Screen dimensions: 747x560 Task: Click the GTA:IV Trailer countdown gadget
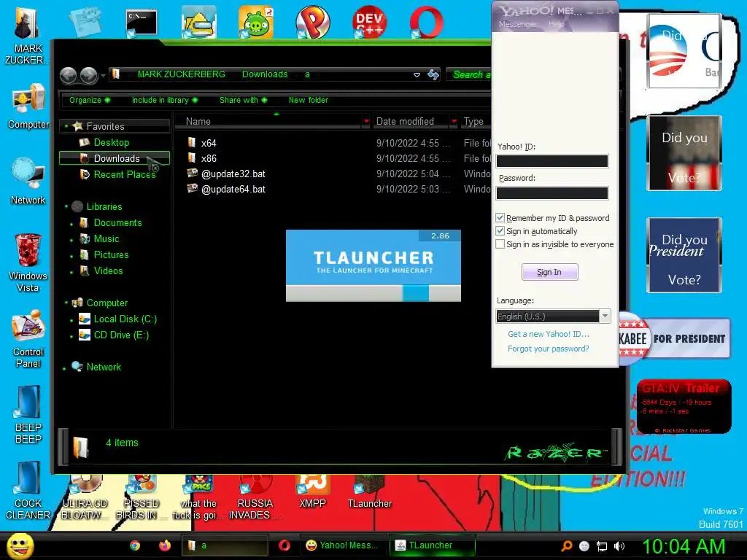[x=684, y=407]
